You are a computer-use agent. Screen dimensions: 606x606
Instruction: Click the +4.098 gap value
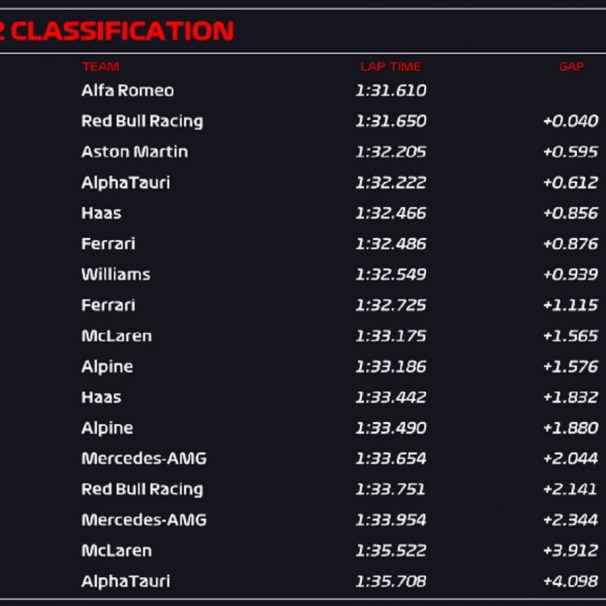click(x=570, y=581)
